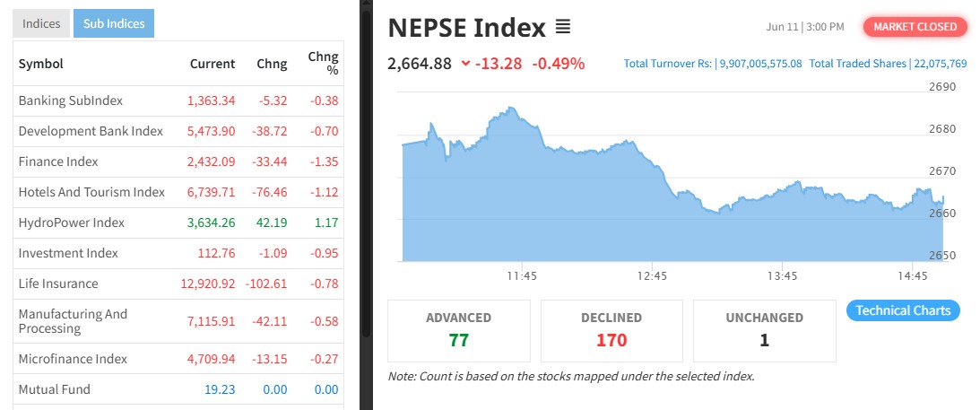Open Life Insurance sub index
This screenshot has height=410, width=980.
click(58, 284)
